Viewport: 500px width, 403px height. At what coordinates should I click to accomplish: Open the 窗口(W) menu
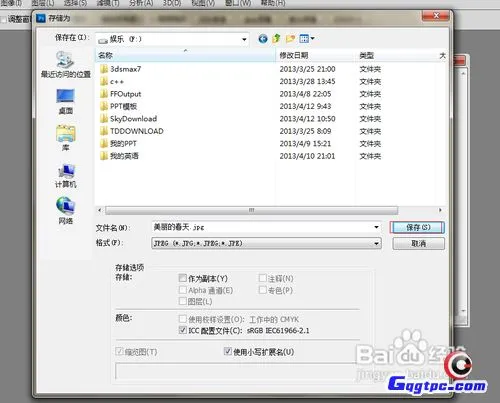[238, 3]
